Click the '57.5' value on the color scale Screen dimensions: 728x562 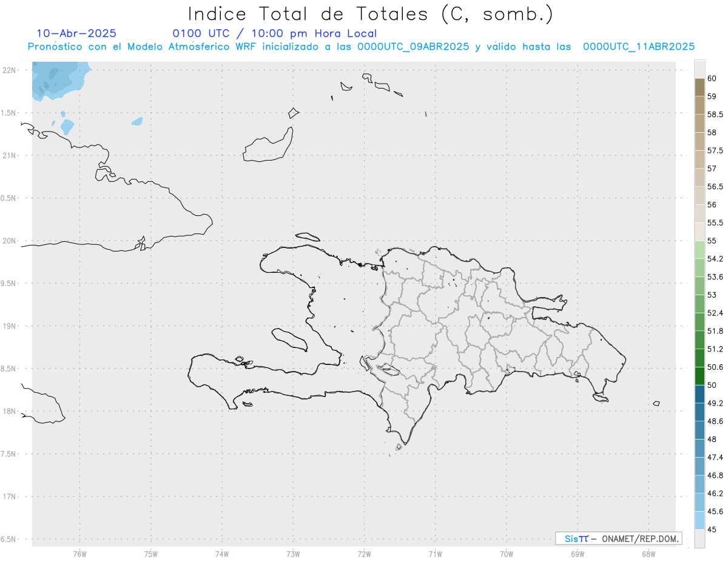715,151
